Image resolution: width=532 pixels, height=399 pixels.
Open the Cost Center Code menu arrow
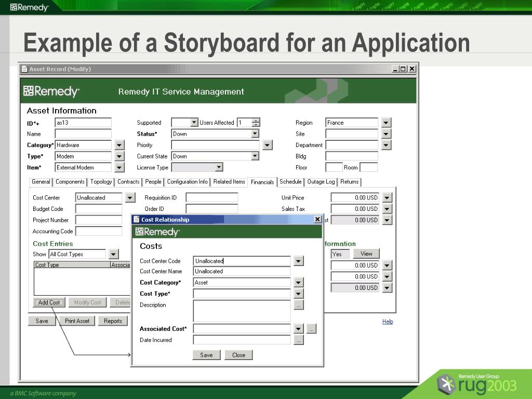coord(299,261)
